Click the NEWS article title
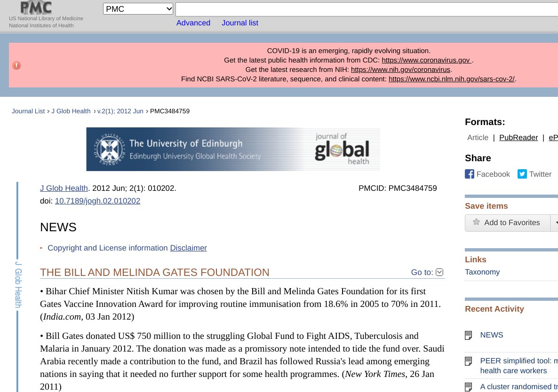The width and height of the screenshot is (558, 392). point(58,227)
